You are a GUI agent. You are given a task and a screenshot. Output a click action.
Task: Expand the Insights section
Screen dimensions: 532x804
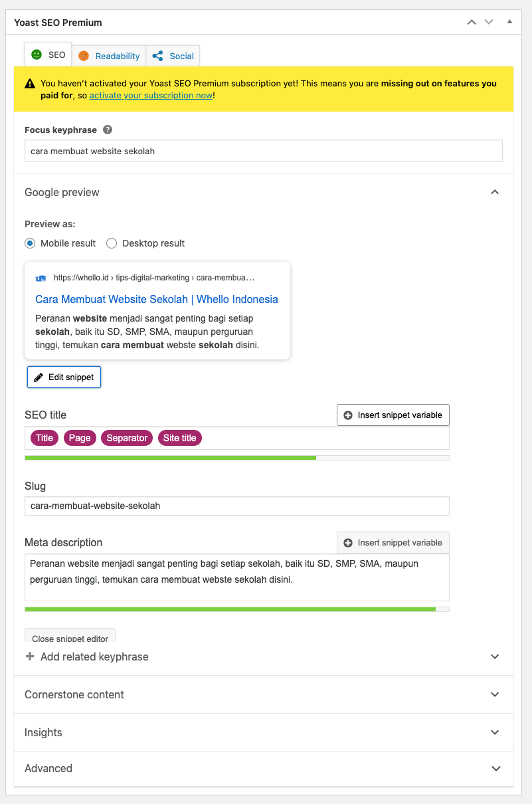[494, 732]
